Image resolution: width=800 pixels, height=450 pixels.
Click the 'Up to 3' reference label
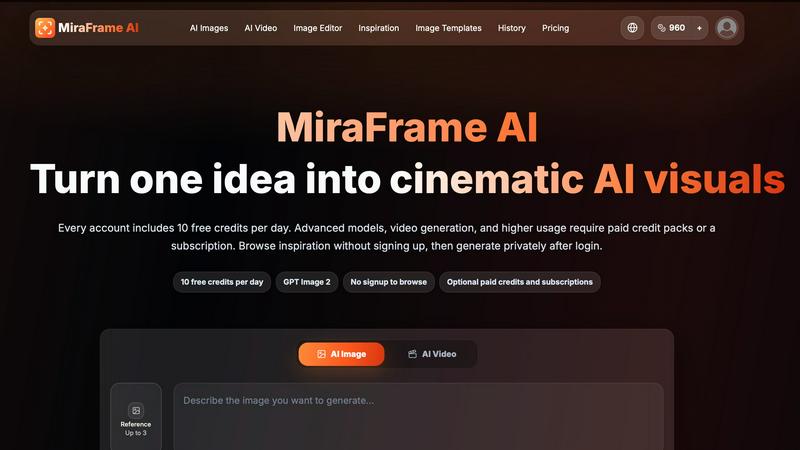(136, 433)
